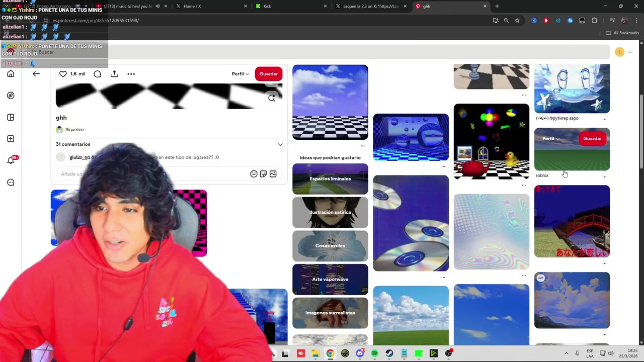644x362 pixels.
Task: Install app icon in address bar
Action: point(496,21)
